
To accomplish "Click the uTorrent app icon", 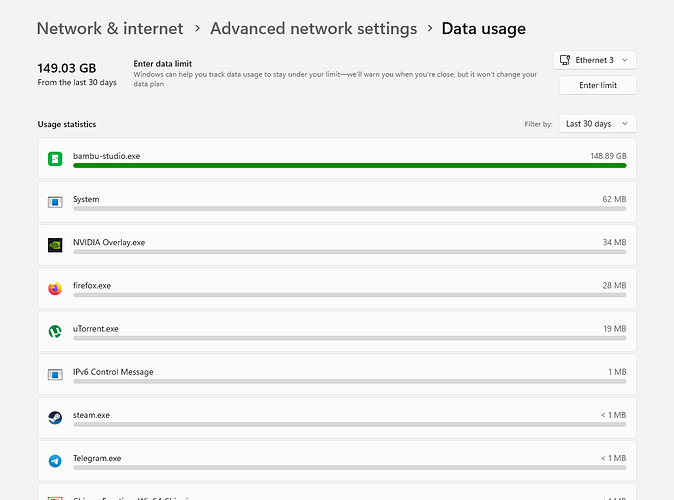I will (x=55, y=331).
